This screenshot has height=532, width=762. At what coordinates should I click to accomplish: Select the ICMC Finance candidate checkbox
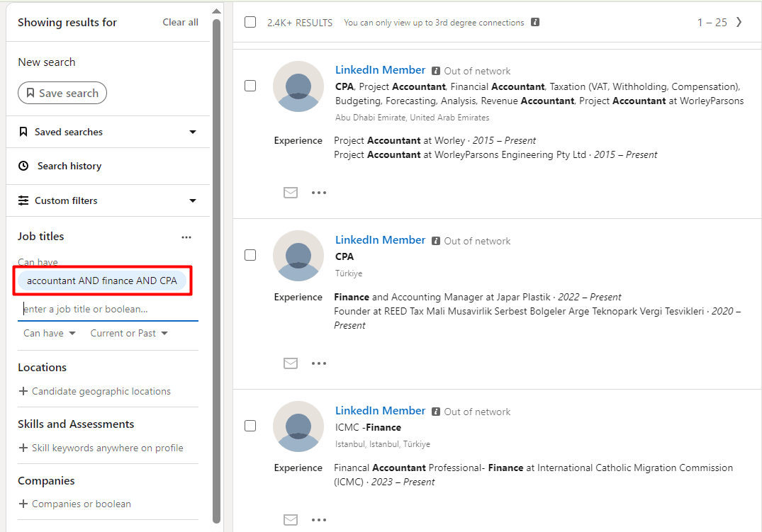[250, 426]
